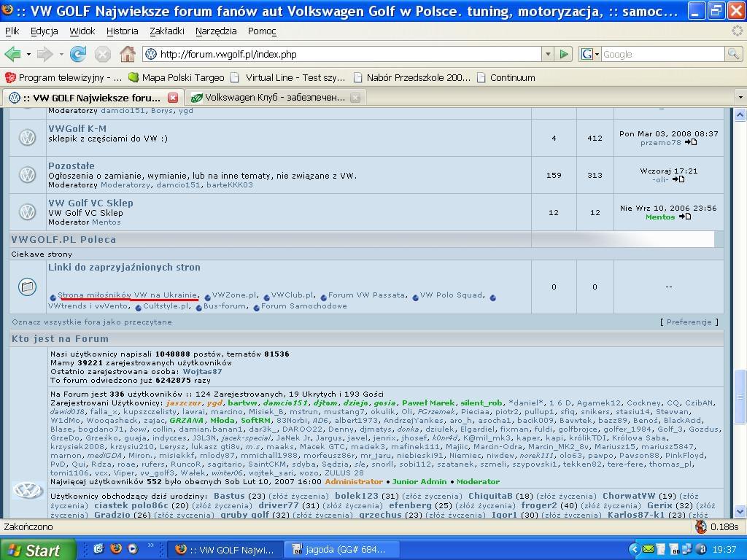Click the folder icon beside Linki do zaprzyjaźnionych stron
The image size is (747, 560).
pos(27,287)
